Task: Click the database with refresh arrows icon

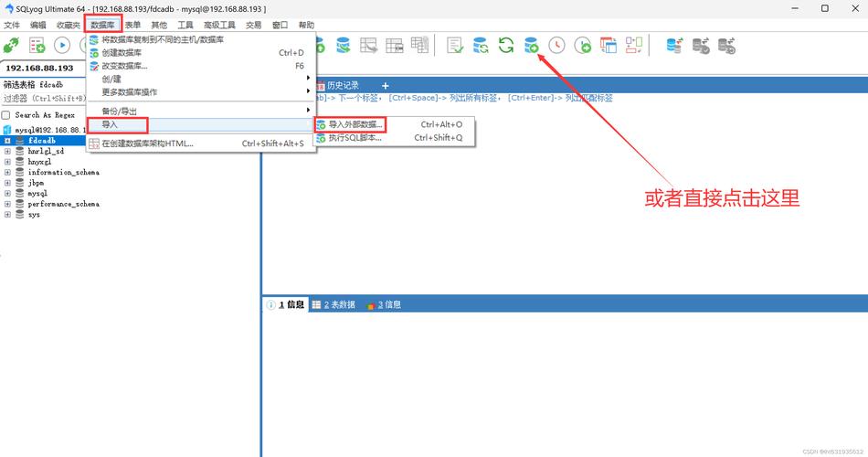Action: click(x=481, y=45)
